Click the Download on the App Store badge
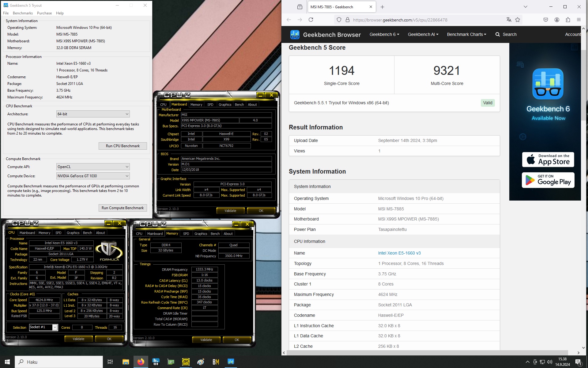The image size is (588, 368). [x=548, y=159]
